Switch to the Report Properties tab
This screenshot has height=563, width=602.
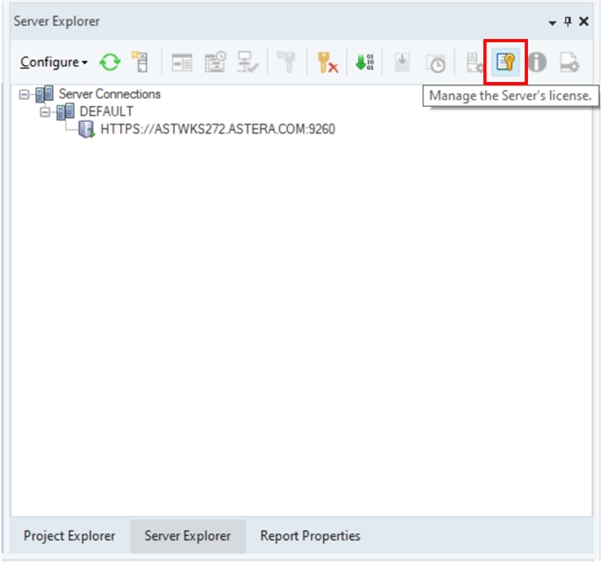[x=310, y=536]
